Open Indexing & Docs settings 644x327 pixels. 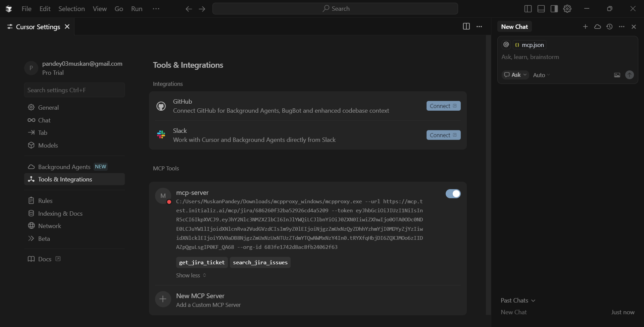(75, 213)
